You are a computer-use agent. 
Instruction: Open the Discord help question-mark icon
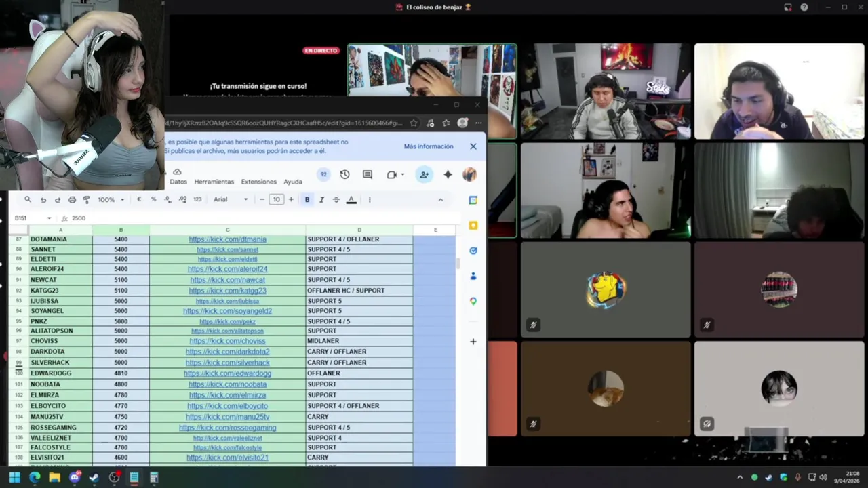[x=804, y=7]
